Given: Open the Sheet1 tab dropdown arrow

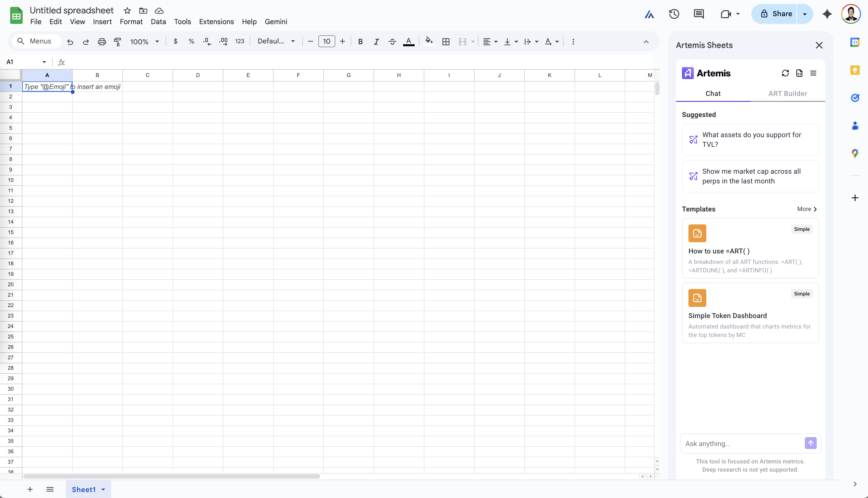Looking at the screenshot, I should point(103,490).
